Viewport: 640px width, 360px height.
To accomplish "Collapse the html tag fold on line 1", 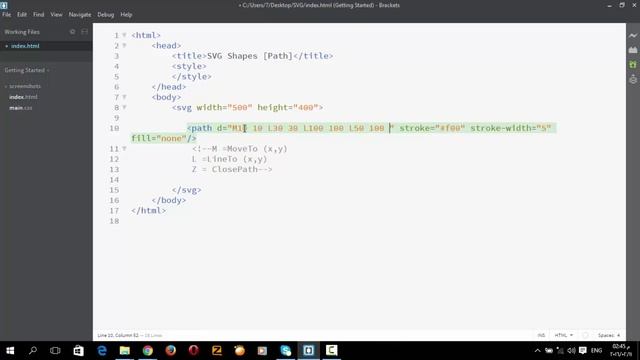I will [124, 35].
